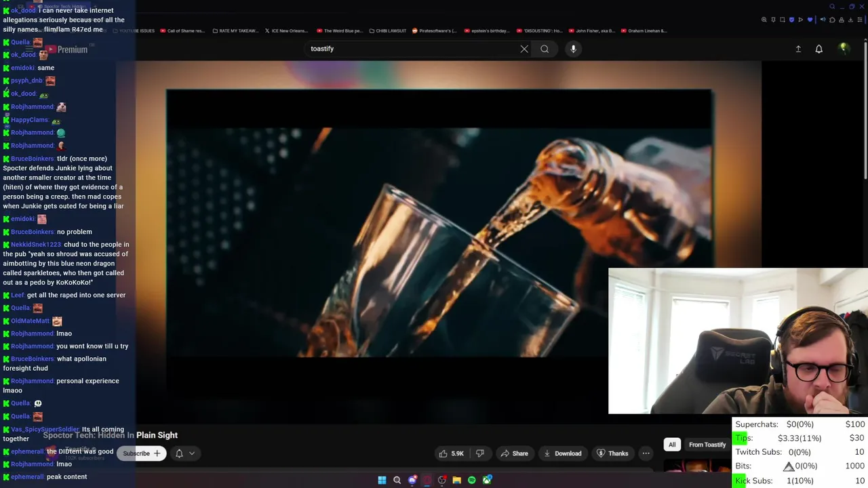Click the suggested video thumbnail below filter chips
The height and width of the screenshot is (488, 868).
pyautogui.click(x=697, y=466)
